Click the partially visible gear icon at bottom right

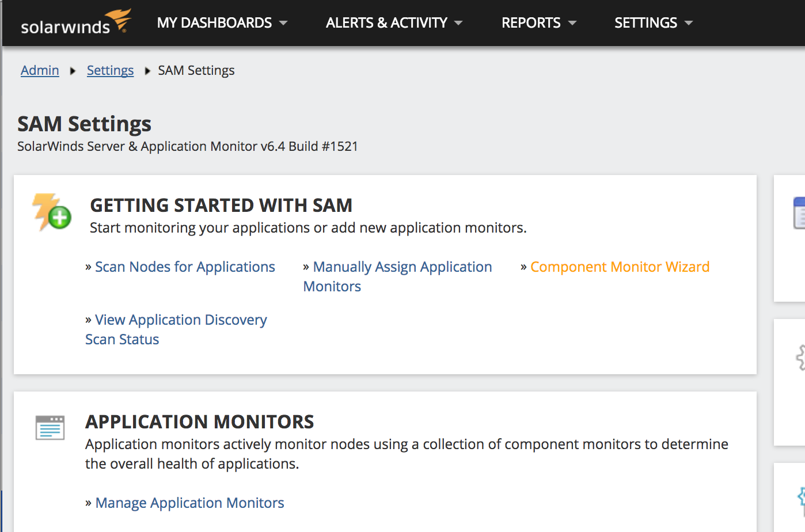click(801, 500)
